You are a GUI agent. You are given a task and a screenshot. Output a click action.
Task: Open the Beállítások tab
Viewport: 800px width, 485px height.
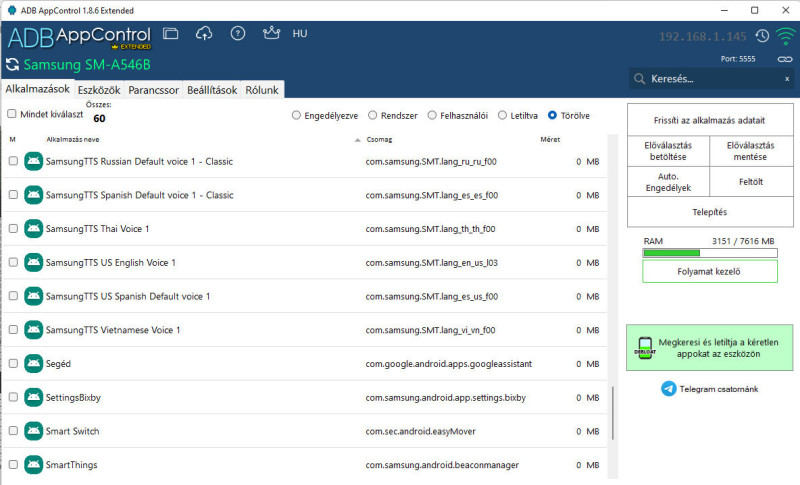[212, 90]
